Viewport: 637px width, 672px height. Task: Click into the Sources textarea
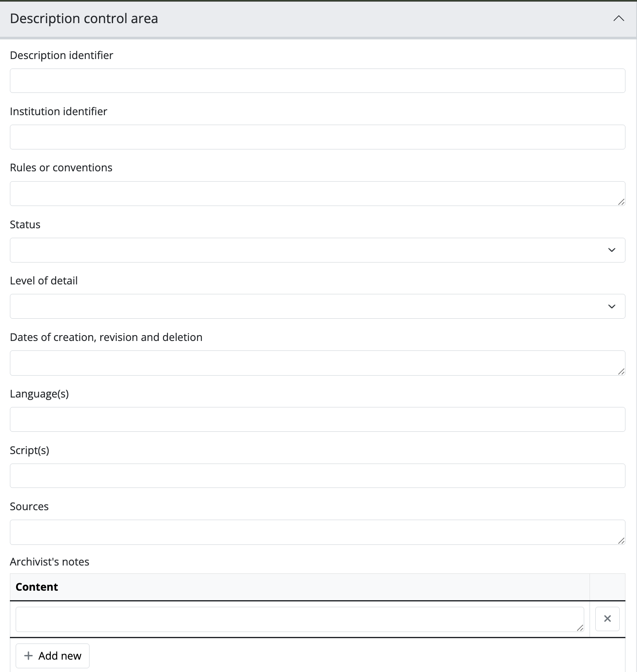coord(317,532)
